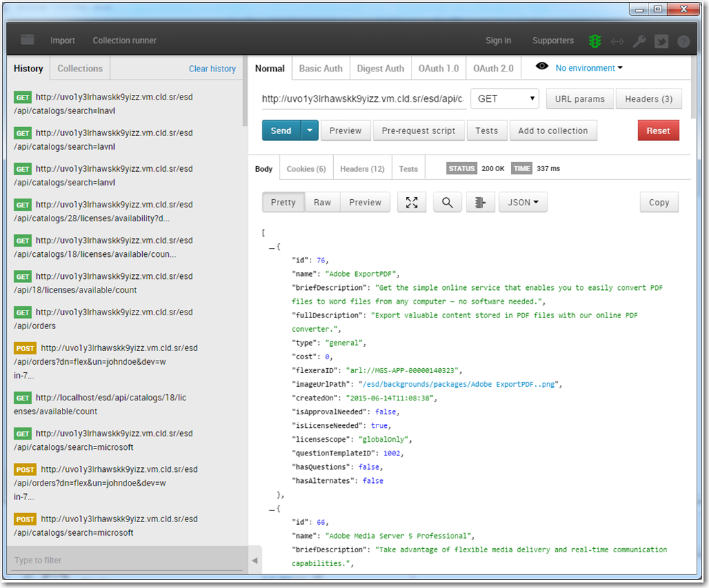Open Settings via the wrench icon
The image size is (709, 588).
point(638,41)
